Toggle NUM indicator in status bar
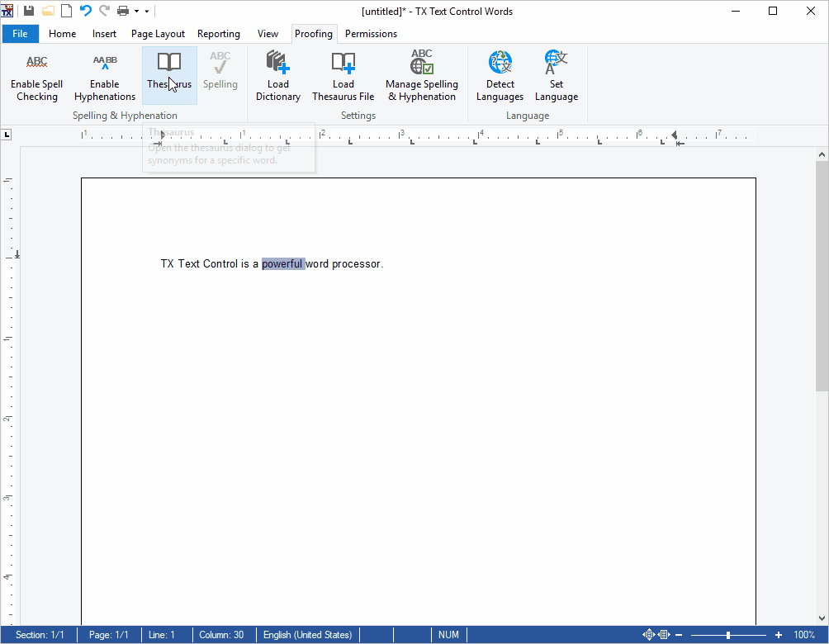This screenshot has height=644, width=829. click(x=448, y=635)
